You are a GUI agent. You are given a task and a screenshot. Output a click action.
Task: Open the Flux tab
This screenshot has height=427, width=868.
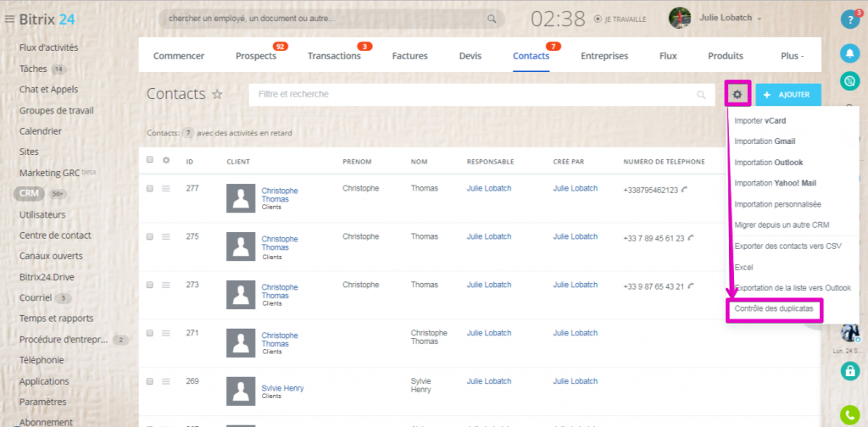pyautogui.click(x=668, y=56)
